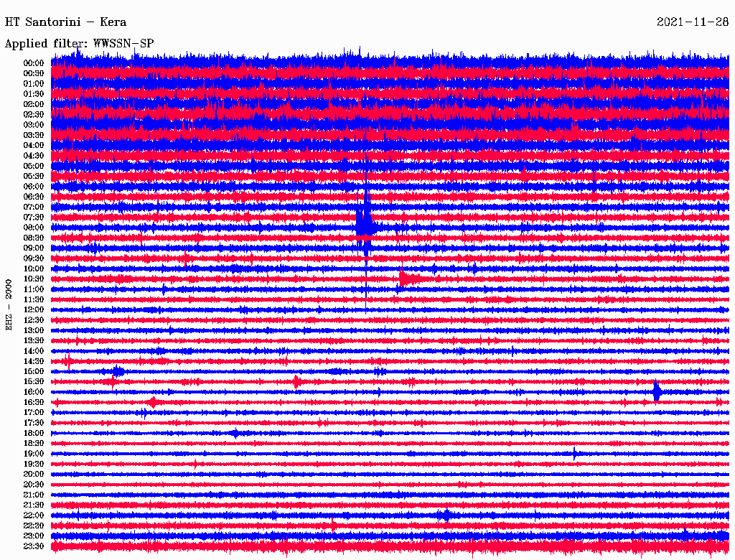This screenshot has height=560, width=735.
Task: Select the 01:00 time label
Action: 34,84
